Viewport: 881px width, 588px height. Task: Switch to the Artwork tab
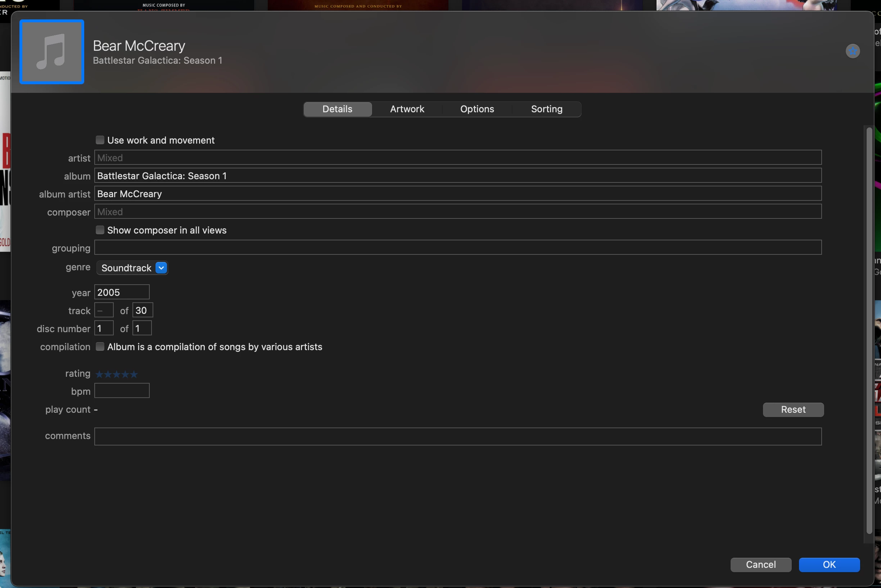pyautogui.click(x=407, y=109)
